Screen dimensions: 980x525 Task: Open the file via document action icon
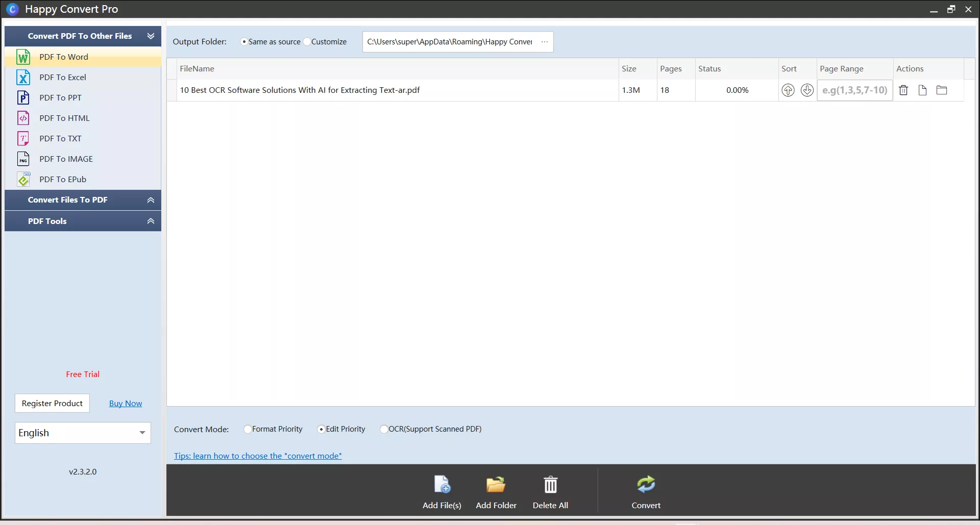[922, 90]
